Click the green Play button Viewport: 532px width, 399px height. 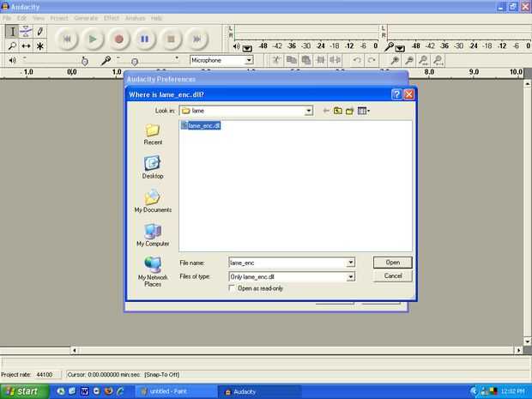click(x=93, y=39)
